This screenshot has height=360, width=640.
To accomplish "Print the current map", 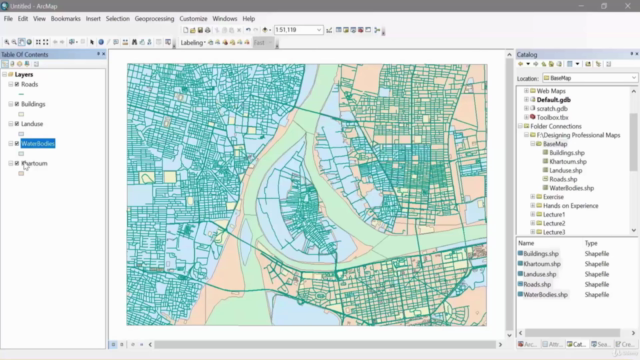I will coord(208,30).
